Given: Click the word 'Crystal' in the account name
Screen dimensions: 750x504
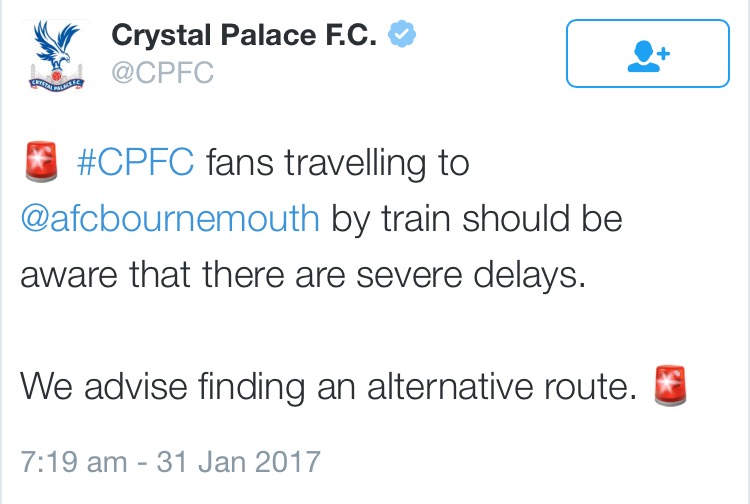Looking at the screenshot, I should coord(160,37).
